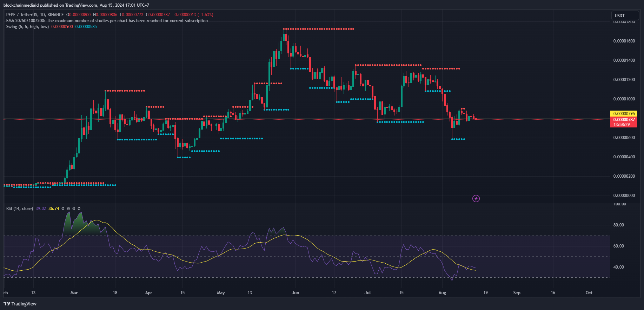Click the 40.00 RSI axis label
Viewport: 644px width, 310px height.
click(x=618, y=267)
